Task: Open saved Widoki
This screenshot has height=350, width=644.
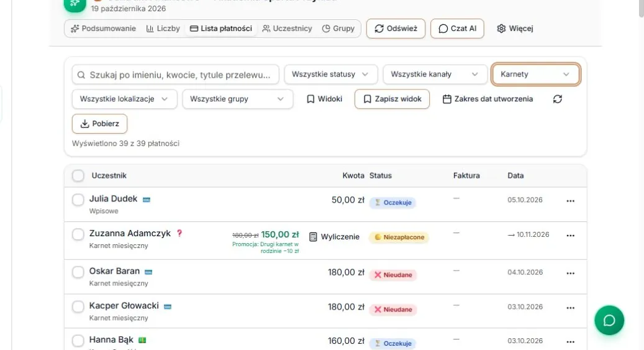Action: (x=324, y=99)
